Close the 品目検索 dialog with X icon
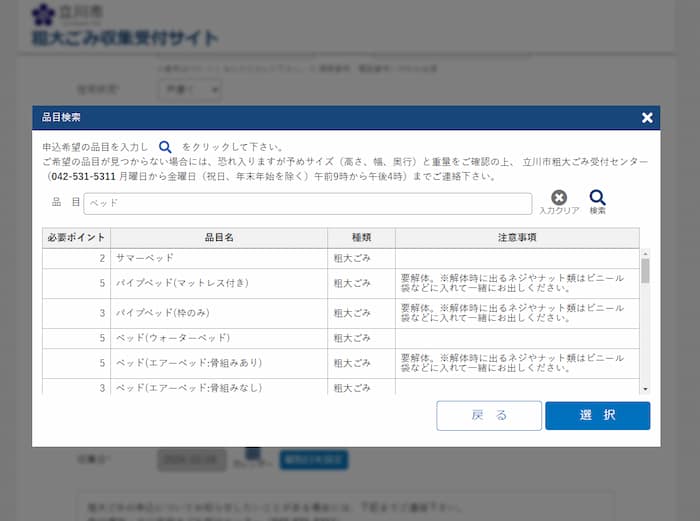Image resolution: width=700 pixels, height=521 pixels. 647,118
